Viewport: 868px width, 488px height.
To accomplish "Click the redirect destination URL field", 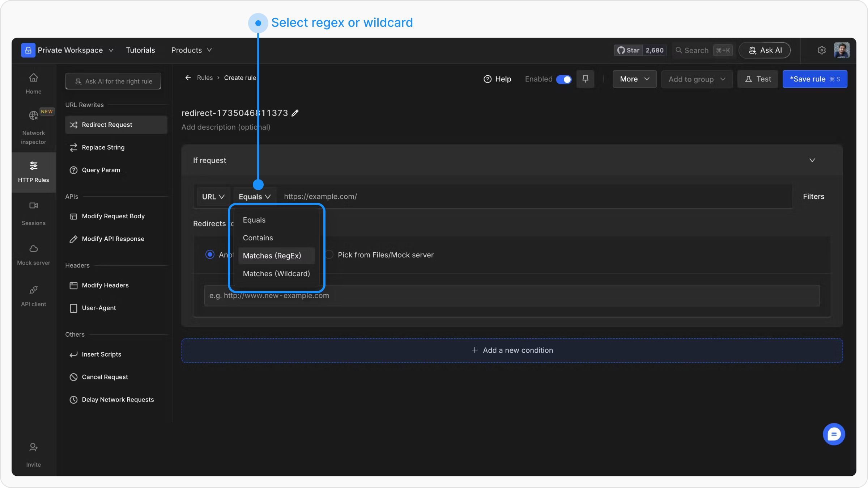I will (512, 295).
